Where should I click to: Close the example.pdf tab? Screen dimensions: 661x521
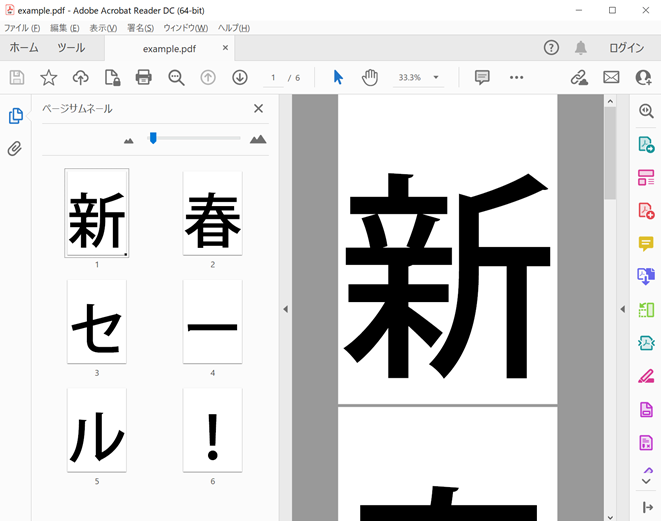226,48
